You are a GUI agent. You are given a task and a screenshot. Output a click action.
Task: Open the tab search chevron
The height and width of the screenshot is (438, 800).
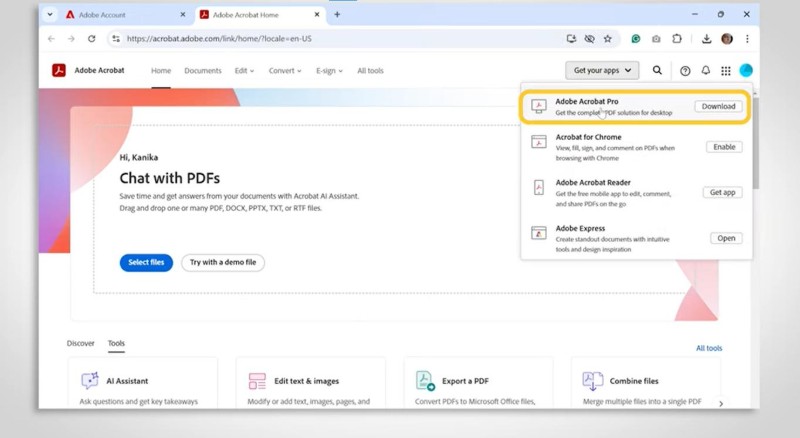pos(49,15)
